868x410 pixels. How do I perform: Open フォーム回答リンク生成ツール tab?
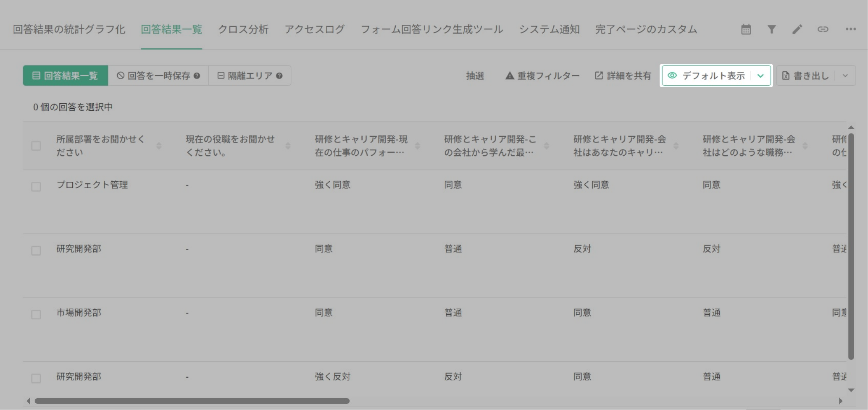(431, 29)
